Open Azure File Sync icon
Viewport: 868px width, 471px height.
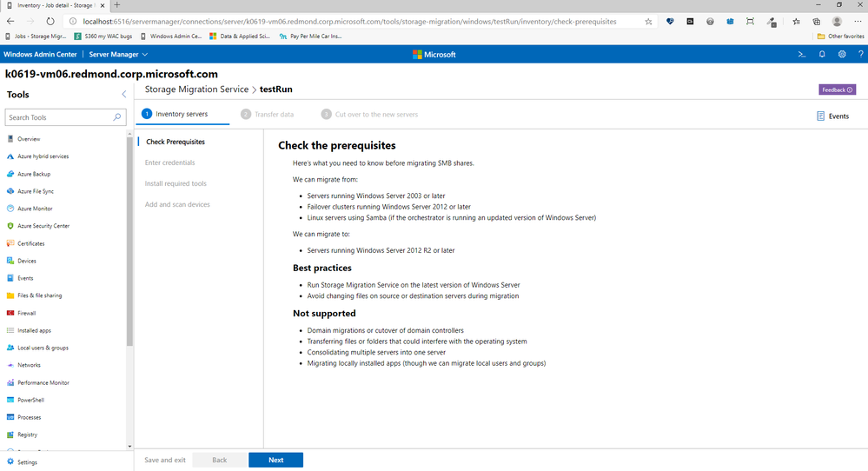point(10,191)
